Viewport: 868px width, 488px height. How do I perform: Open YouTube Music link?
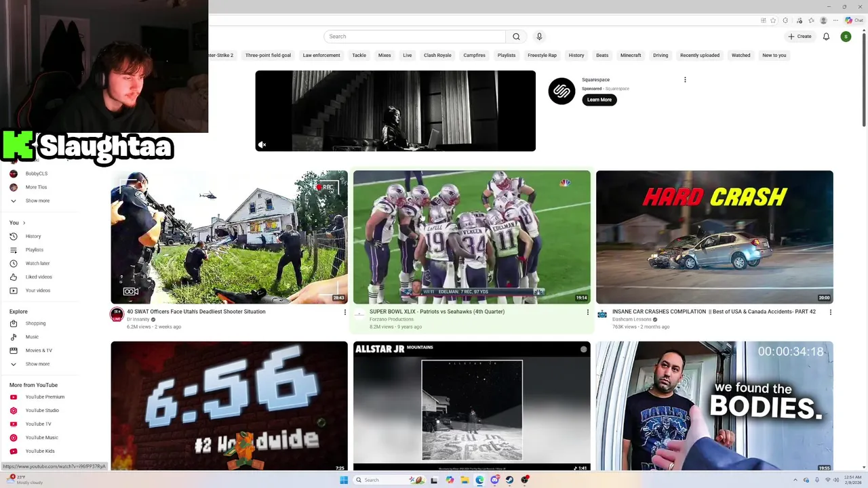[41, 438]
